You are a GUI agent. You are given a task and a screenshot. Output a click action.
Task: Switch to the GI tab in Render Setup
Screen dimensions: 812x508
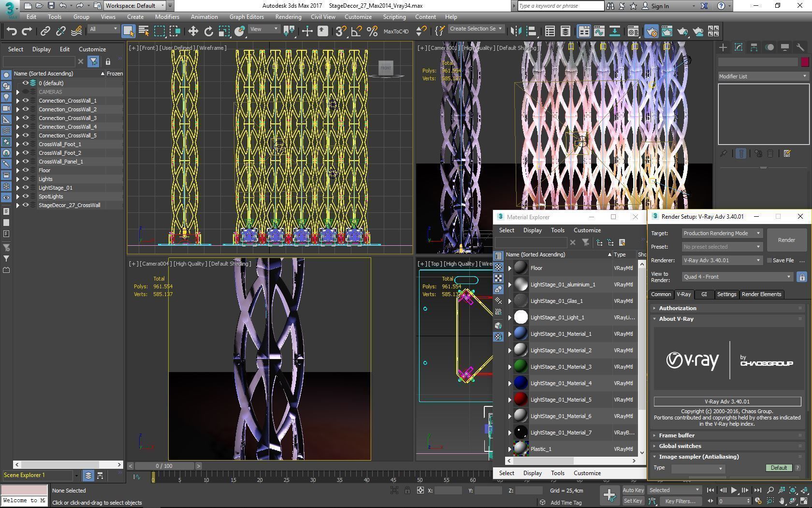click(x=704, y=294)
